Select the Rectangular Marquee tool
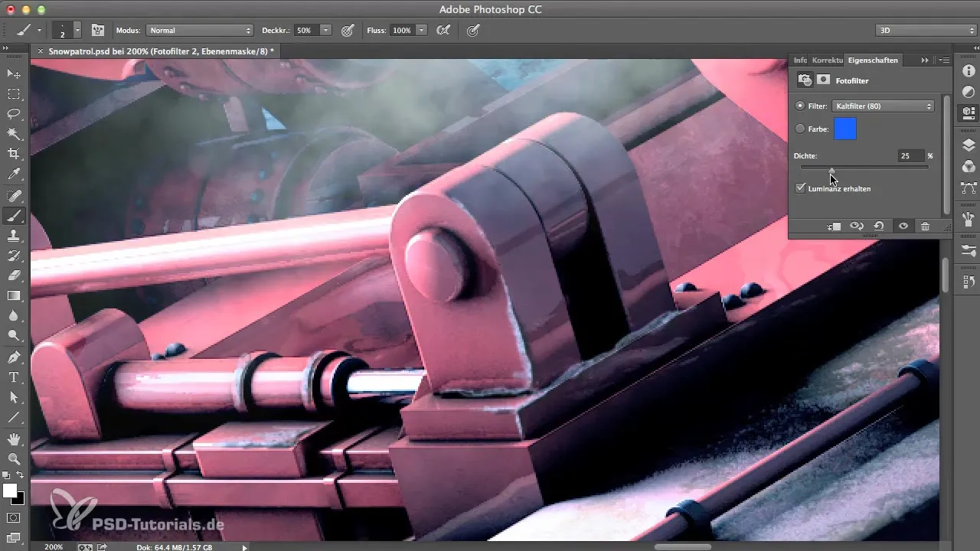The image size is (980, 551). [x=14, y=94]
